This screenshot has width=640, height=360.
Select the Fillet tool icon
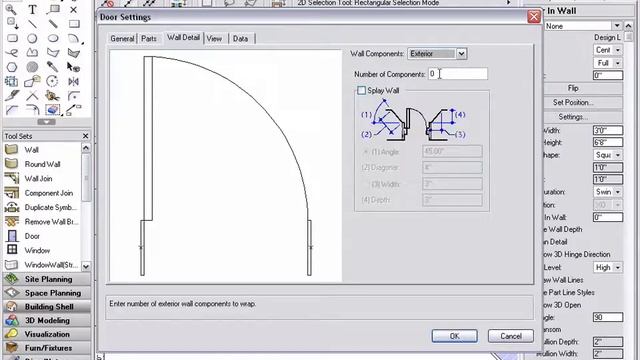[x=73, y=96]
